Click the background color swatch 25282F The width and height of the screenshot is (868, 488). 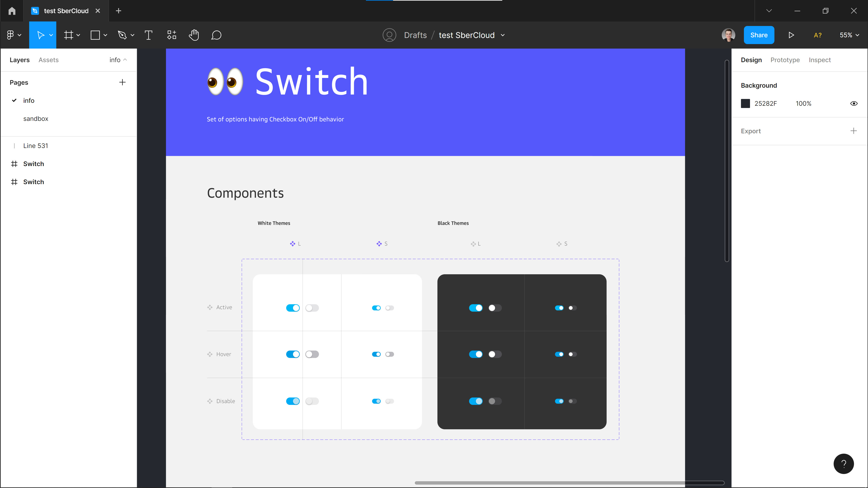pyautogui.click(x=745, y=103)
